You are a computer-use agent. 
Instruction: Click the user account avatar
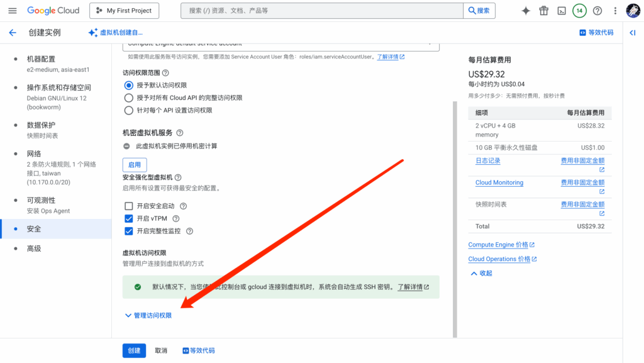click(633, 11)
